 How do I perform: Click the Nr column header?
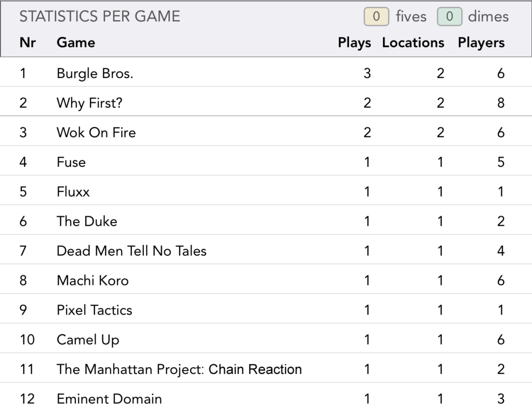pos(28,43)
